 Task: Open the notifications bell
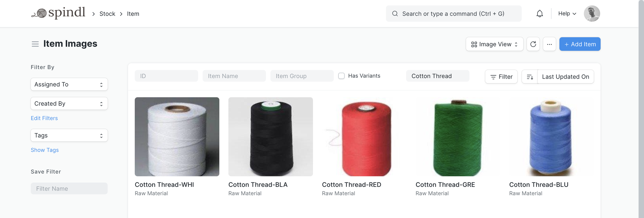pyautogui.click(x=539, y=14)
